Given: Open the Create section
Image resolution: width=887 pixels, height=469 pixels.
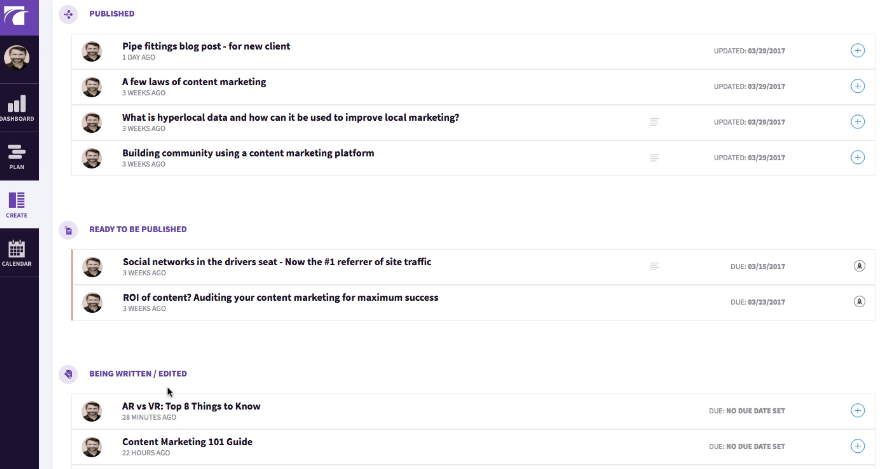Looking at the screenshot, I should [x=17, y=204].
